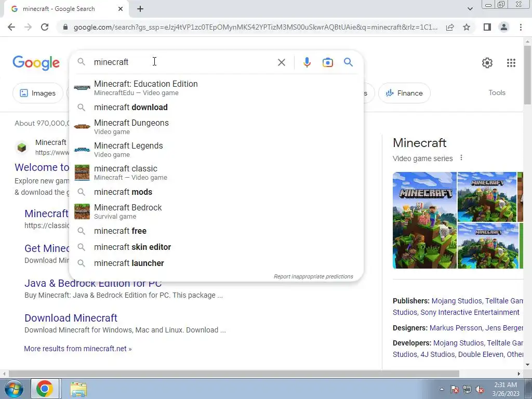This screenshot has width=532, height=399.
Task: Click the horizontal scrollbar right arrow
Action: 519,374
